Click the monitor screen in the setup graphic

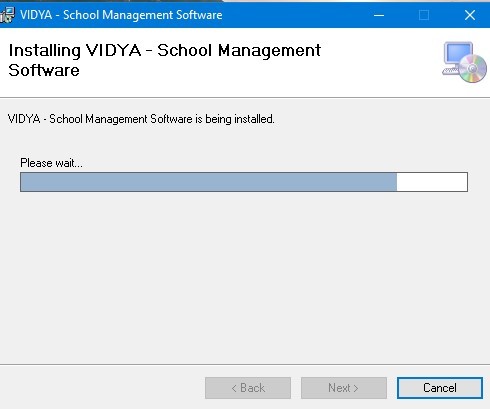click(459, 53)
